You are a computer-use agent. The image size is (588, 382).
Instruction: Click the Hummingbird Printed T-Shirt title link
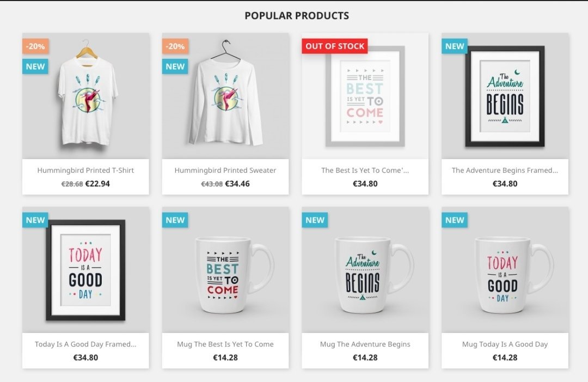85,171
